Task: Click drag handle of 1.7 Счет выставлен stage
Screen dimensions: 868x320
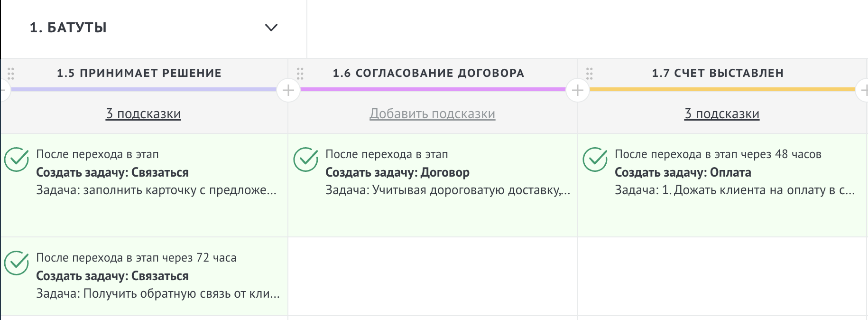Action: 589,74
